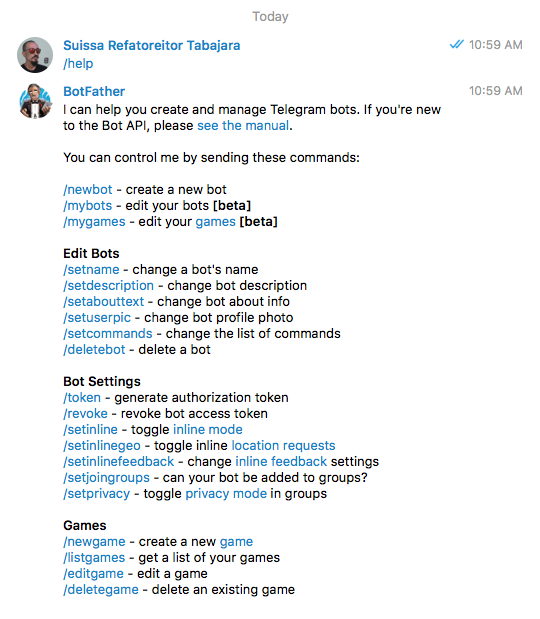Open the 'inline mode' link
This screenshot has width=540, height=619.
[208, 430]
